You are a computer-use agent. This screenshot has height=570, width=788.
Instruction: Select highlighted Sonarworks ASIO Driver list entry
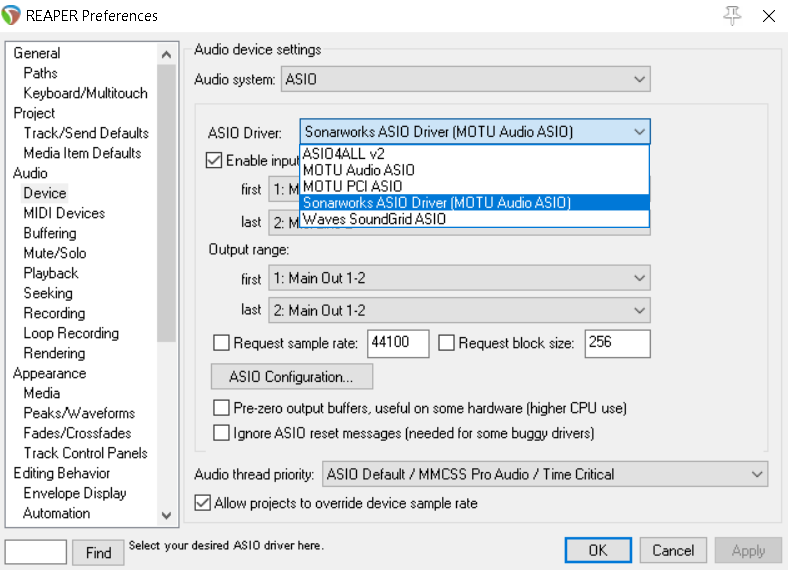pyautogui.click(x=474, y=203)
